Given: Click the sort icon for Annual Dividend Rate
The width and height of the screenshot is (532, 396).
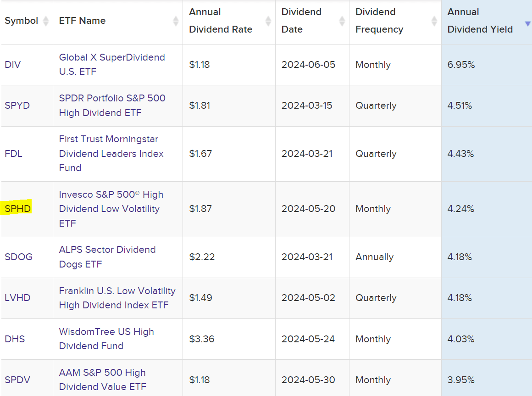Looking at the screenshot, I should point(267,21).
